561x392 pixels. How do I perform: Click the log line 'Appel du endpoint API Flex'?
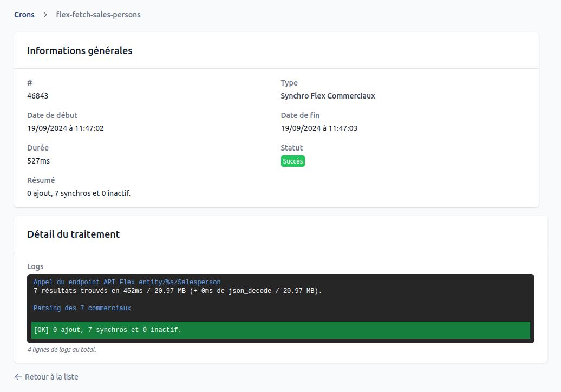[x=127, y=282]
